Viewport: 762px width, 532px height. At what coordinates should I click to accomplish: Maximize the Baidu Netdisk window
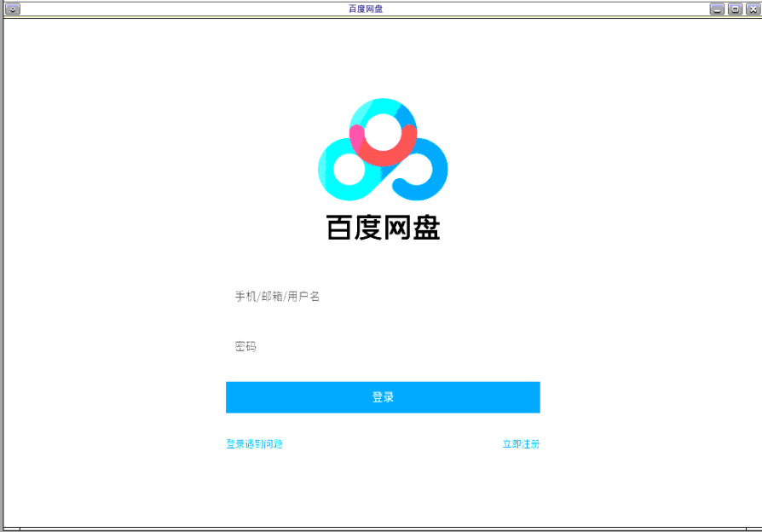click(x=735, y=9)
